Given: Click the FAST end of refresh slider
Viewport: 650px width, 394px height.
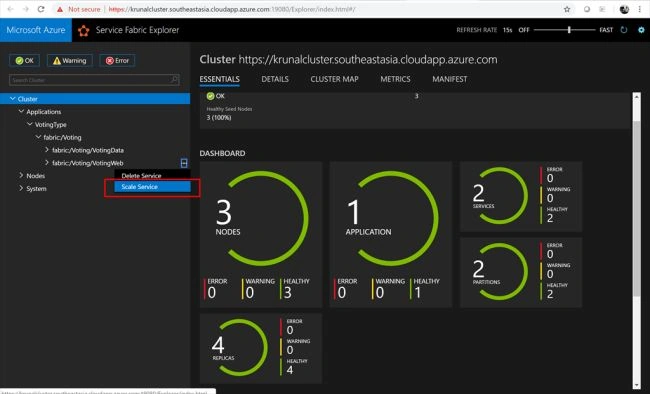Looking at the screenshot, I should 606,30.
